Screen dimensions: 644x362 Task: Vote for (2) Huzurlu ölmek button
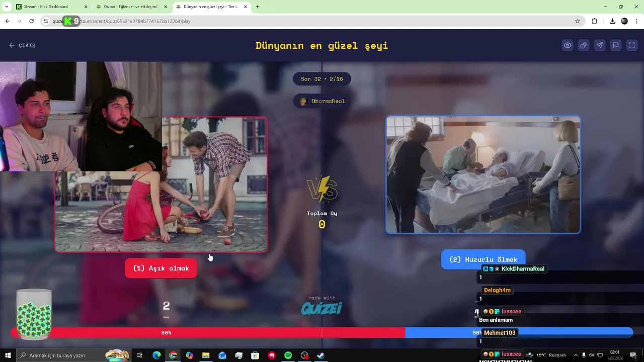483,259
